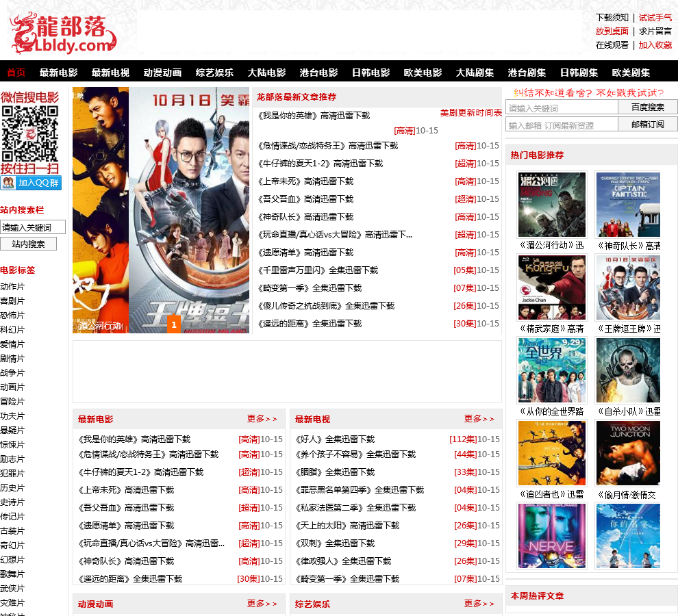Open the 湄公河行动 poster thumbnail
Image resolution: width=678 pixels, height=616 pixels.
coord(552,205)
